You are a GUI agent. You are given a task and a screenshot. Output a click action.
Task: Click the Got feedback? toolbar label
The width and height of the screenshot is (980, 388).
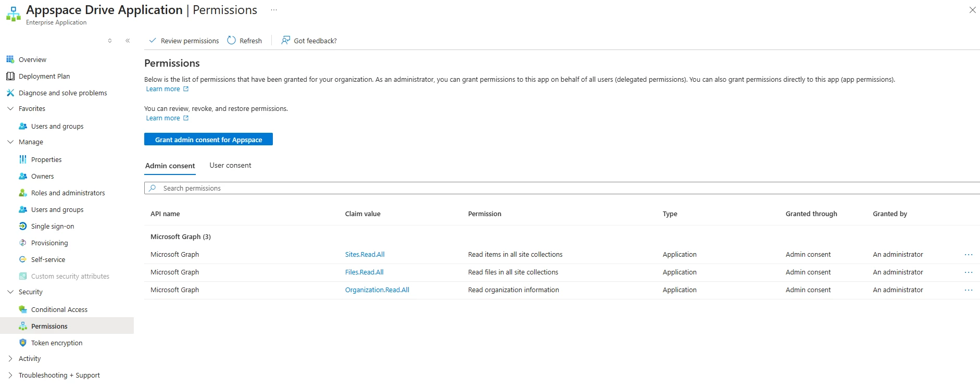pyautogui.click(x=315, y=41)
